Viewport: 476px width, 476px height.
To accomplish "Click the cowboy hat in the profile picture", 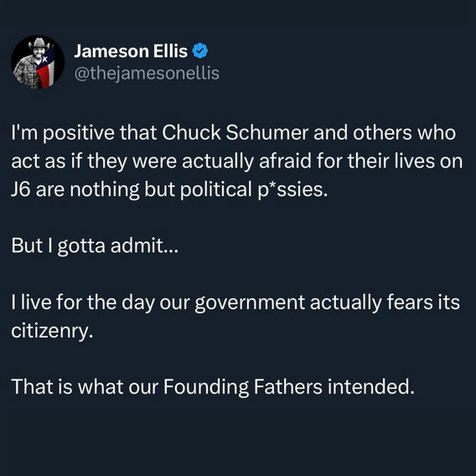I will pos(39,44).
